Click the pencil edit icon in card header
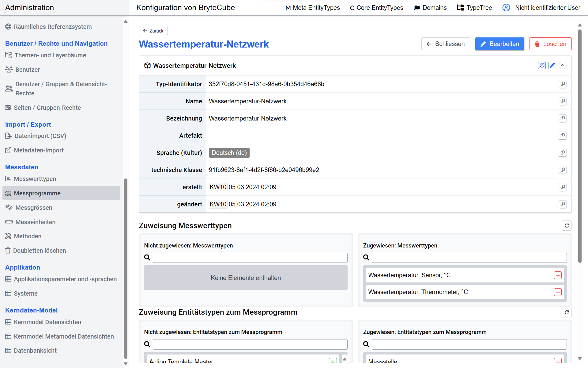Screen dimensions: 588x368 click(552, 65)
